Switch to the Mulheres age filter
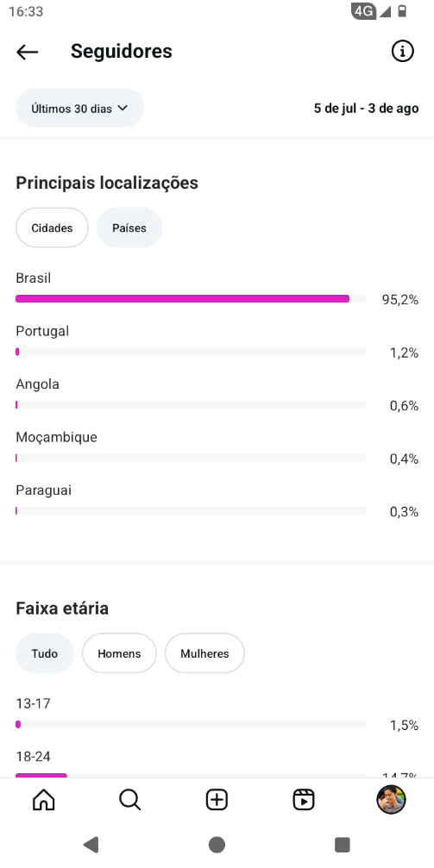This screenshot has width=434, height=868. click(204, 653)
